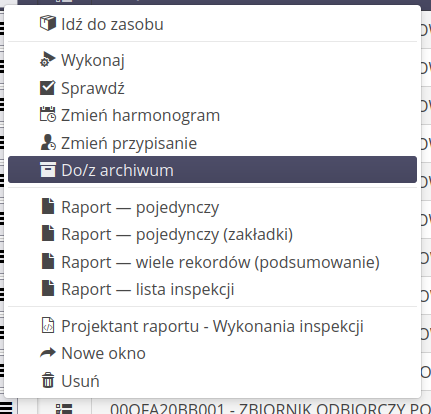Click the calendar-clock icon for Zmień harmonogram
The width and height of the screenshot is (431, 414).
point(48,115)
